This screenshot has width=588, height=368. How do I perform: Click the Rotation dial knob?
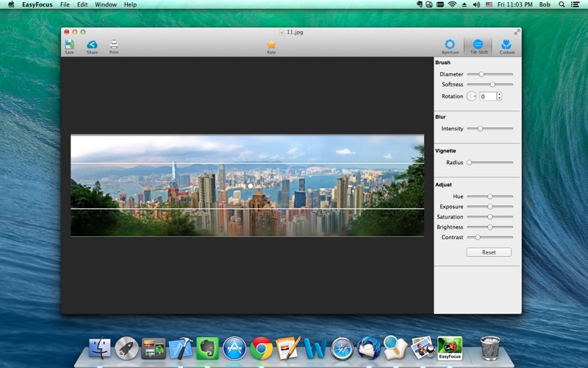471,96
